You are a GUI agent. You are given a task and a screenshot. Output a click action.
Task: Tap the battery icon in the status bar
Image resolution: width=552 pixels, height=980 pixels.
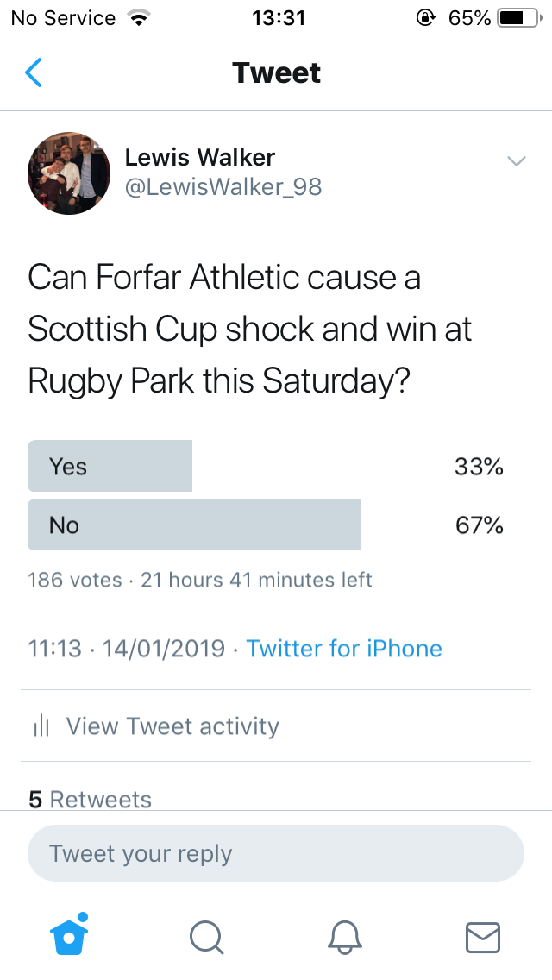click(516, 18)
